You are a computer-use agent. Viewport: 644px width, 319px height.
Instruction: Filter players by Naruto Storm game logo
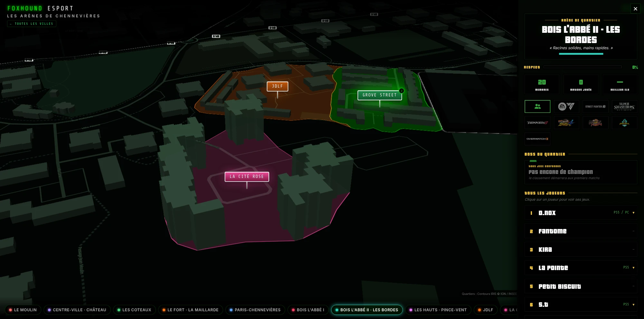[566, 123]
